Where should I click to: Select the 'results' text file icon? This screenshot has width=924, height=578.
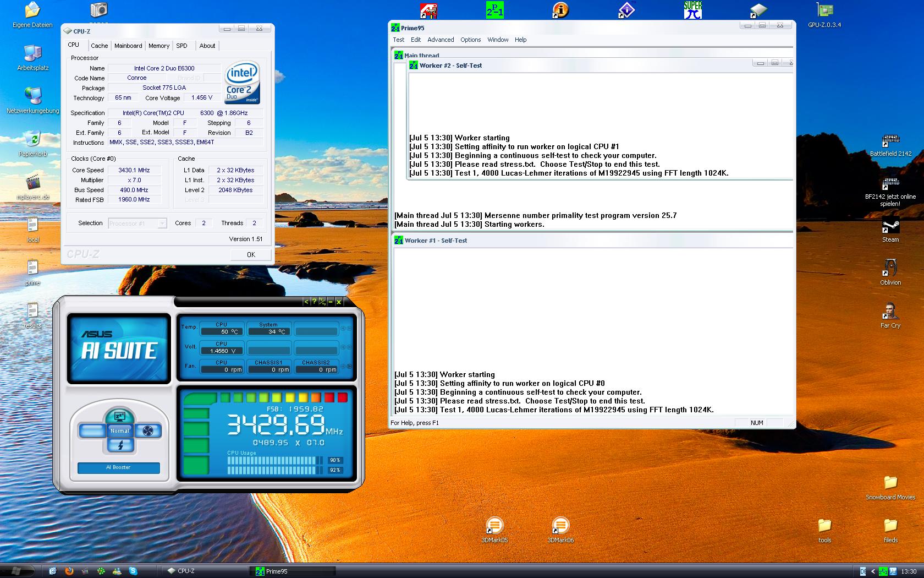click(32, 315)
